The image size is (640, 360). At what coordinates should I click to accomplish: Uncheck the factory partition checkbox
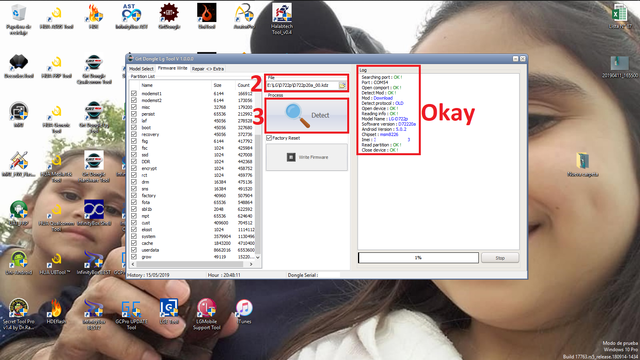click(x=134, y=196)
